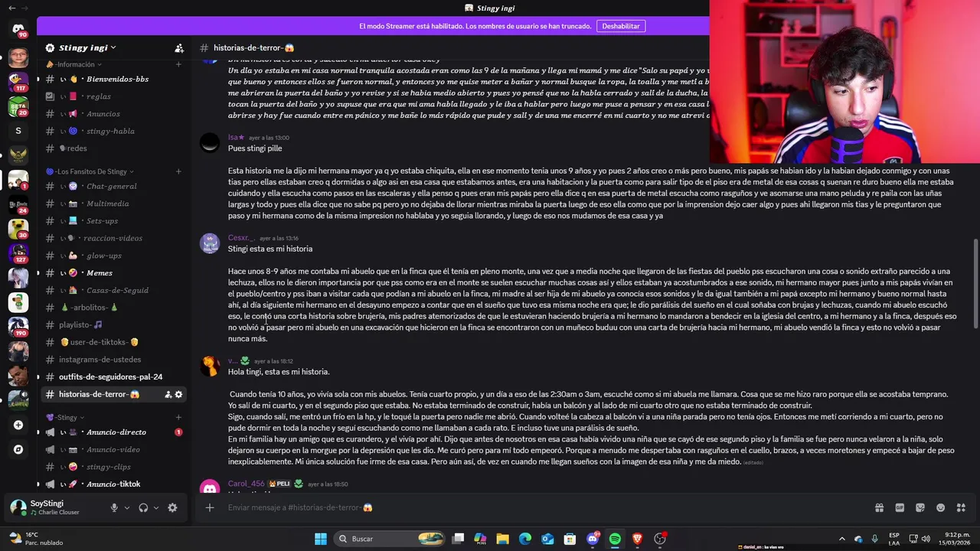Open the reglas channel

(113, 96)
